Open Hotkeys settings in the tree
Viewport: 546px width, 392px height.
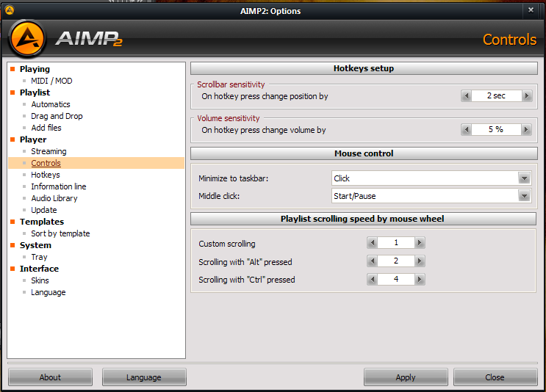(46, 175)
